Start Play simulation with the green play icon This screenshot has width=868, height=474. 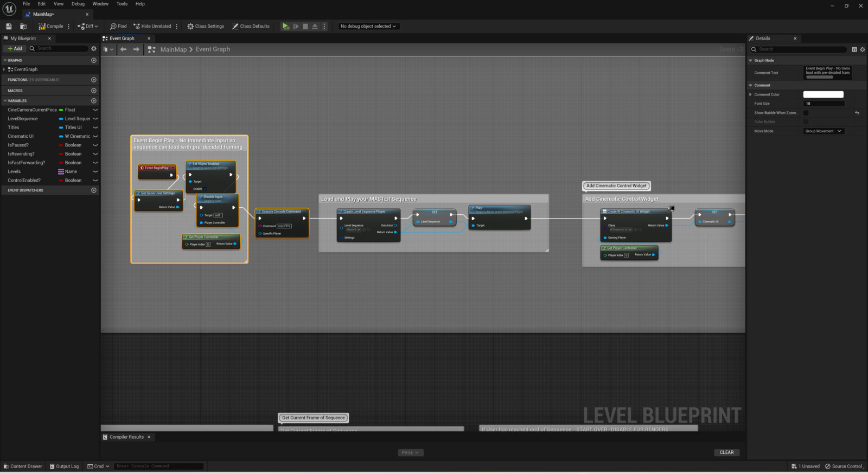[x=286, y=26]
